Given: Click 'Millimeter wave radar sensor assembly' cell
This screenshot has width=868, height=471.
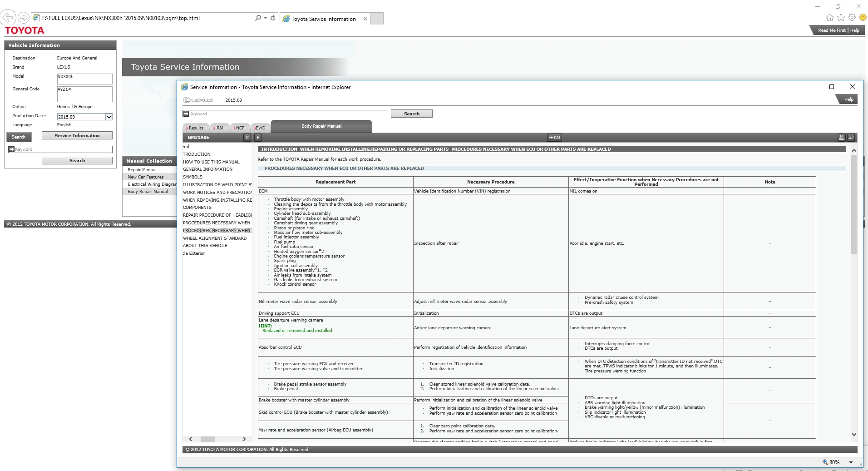Looking at the screenshot, I should click(x=335, y=302).
